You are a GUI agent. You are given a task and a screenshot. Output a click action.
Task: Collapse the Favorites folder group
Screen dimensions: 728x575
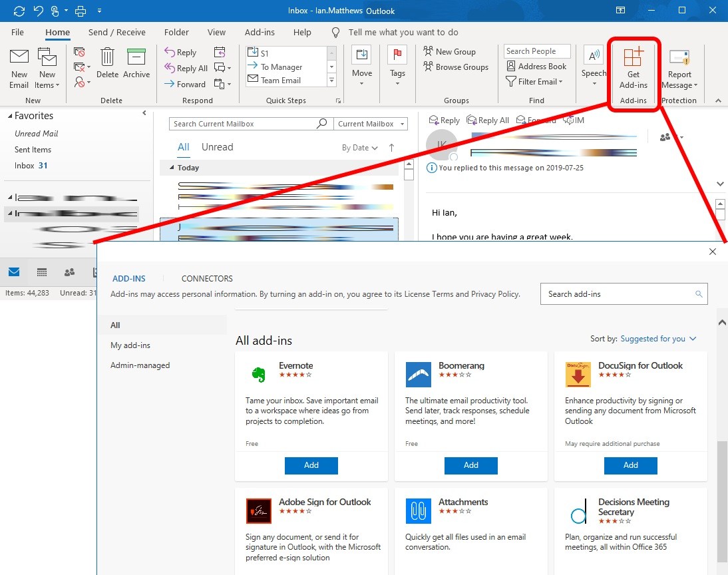click(10, 116)
